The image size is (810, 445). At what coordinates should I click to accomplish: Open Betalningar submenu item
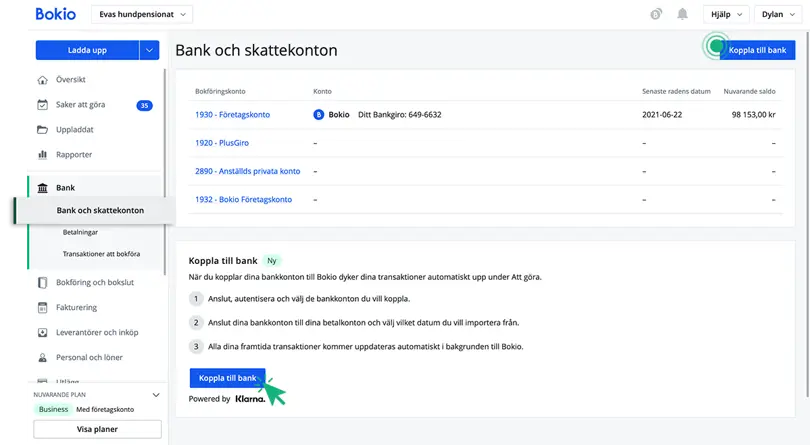pos(80,232)
